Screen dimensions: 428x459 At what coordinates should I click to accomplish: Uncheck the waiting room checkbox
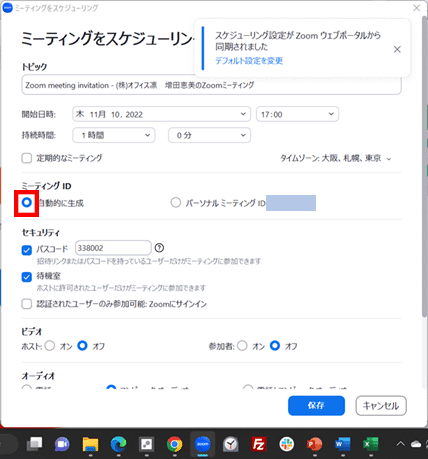[x=27, y=277]
